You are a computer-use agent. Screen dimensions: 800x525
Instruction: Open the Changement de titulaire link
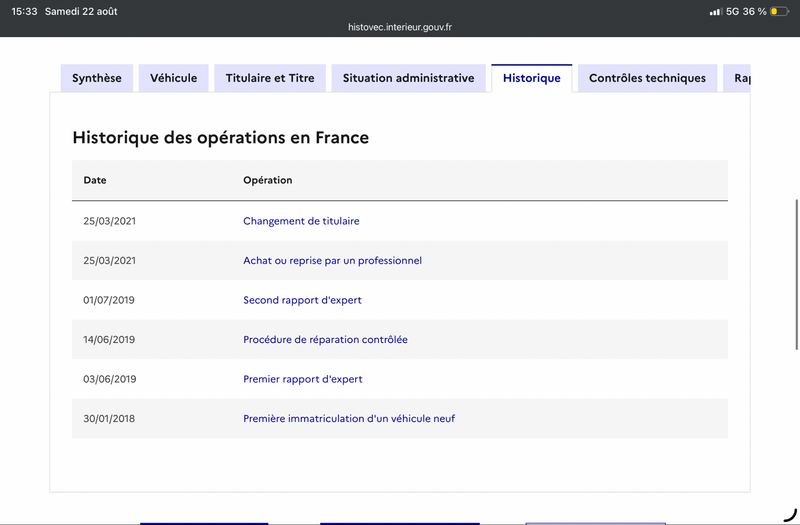[301, 221]
